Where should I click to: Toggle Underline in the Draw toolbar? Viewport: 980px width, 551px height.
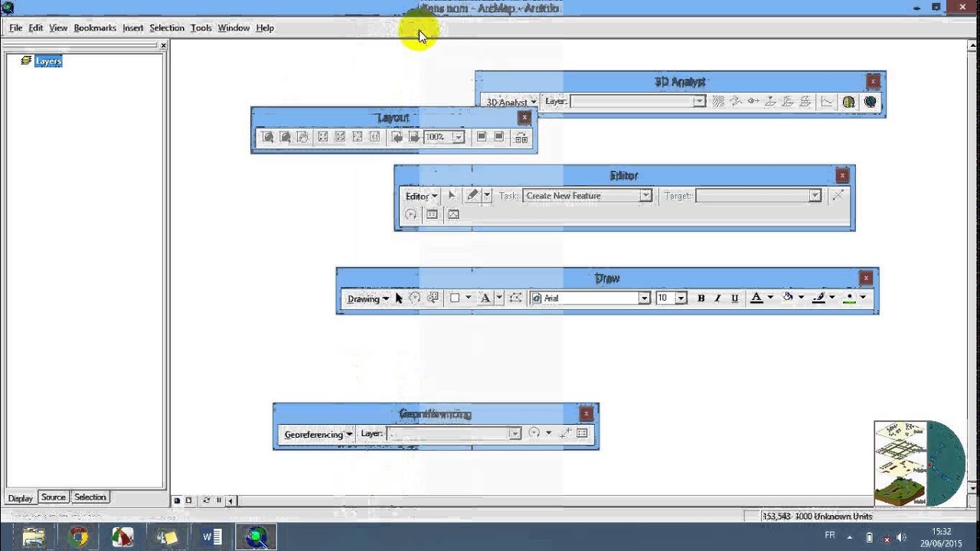pos(735,298)
